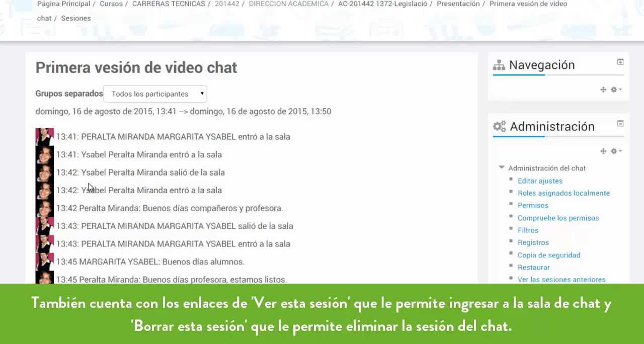The image size is (644, 344).
Task: Click the move icon in Administración block
Action: [603, 151]
